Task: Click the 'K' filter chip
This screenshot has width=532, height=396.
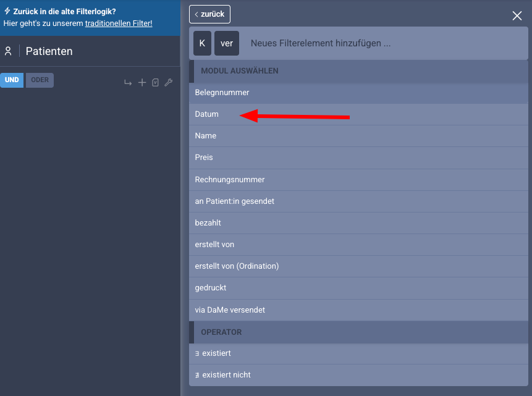Action: [x=202, y=44]
